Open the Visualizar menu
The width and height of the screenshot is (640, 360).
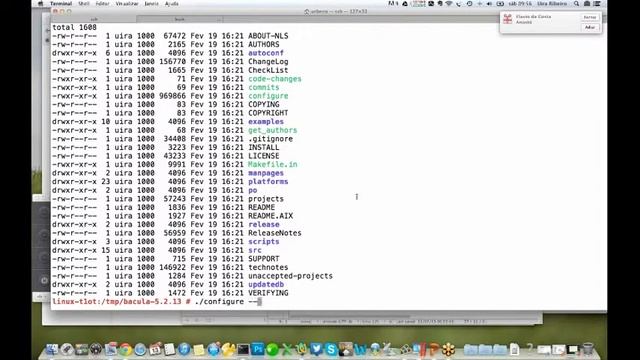(127, 4)
